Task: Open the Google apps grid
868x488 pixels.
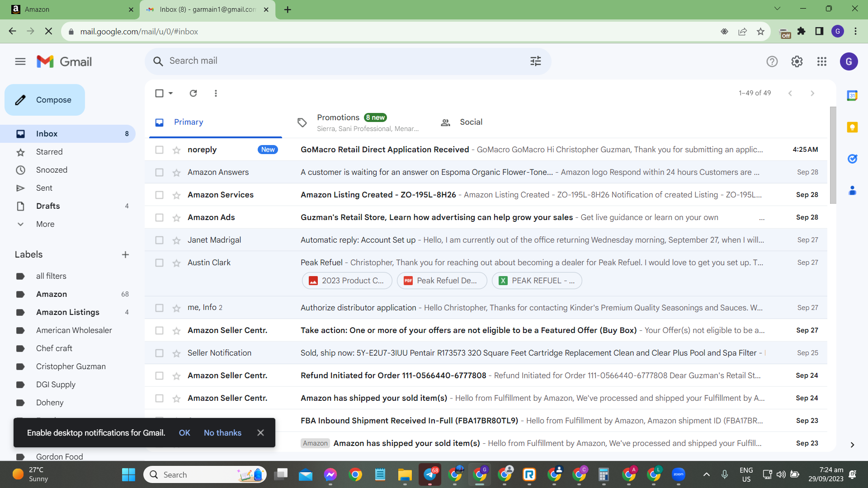Action: point(821,61)
